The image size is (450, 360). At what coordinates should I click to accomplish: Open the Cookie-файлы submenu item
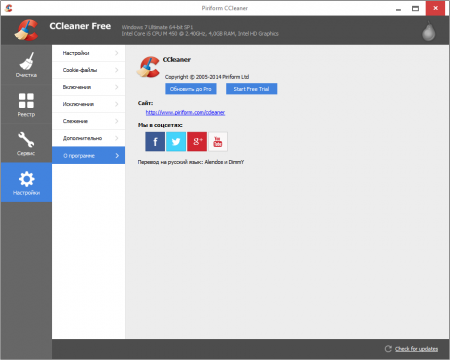pyautogui.click(x=88, y=70)
